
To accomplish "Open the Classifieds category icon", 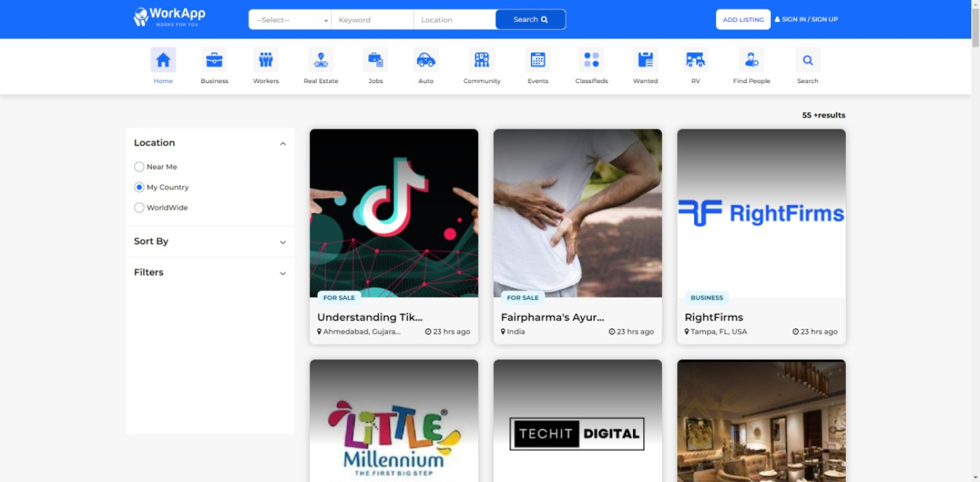I will [591, 60].
